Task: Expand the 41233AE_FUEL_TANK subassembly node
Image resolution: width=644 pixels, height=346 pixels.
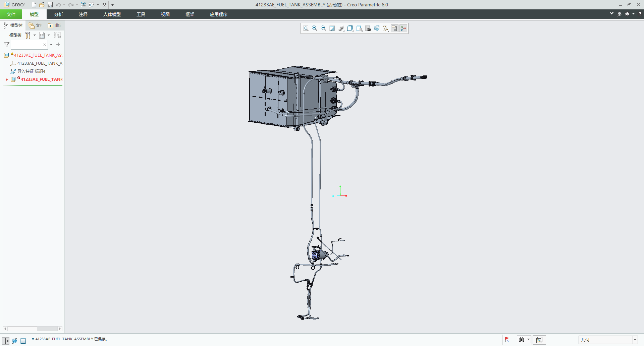Action: click(6, 79)
